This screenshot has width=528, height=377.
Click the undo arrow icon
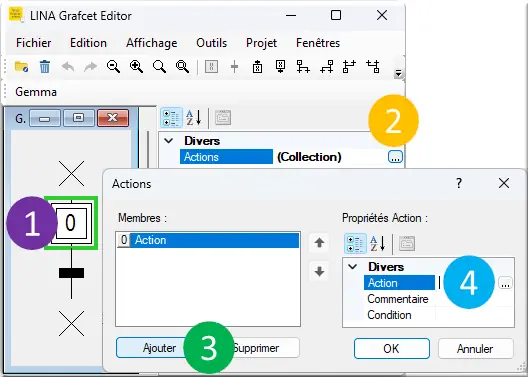click(68, 67)
